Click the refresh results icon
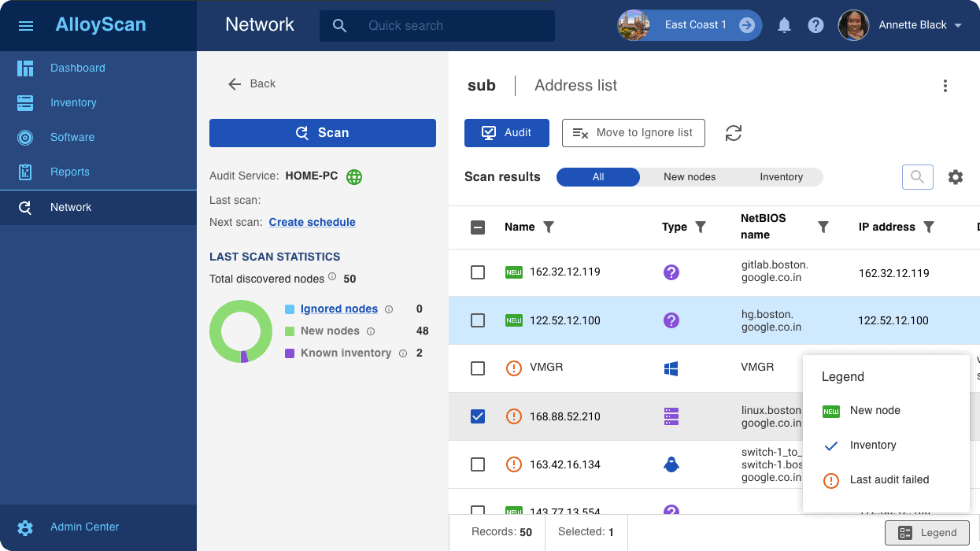 pyautogui.click(x=734, y=133)
